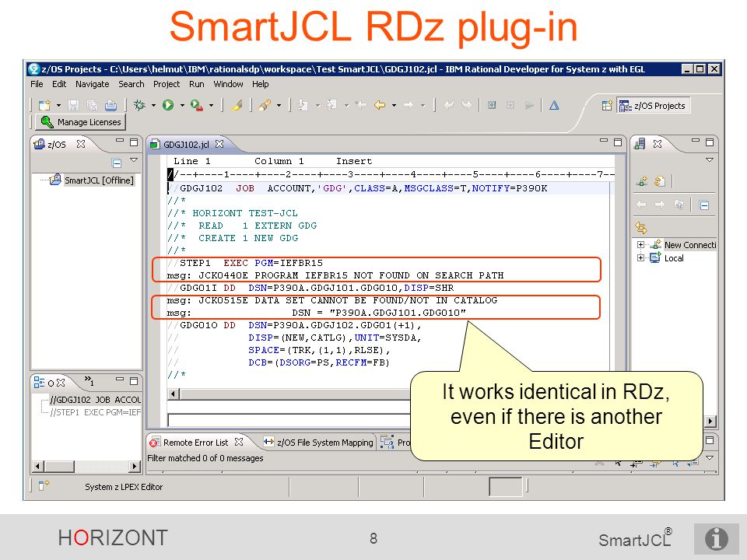Click the New wizard toolbar icon
The height and width of the screenshot is (560, 747).
44,105
